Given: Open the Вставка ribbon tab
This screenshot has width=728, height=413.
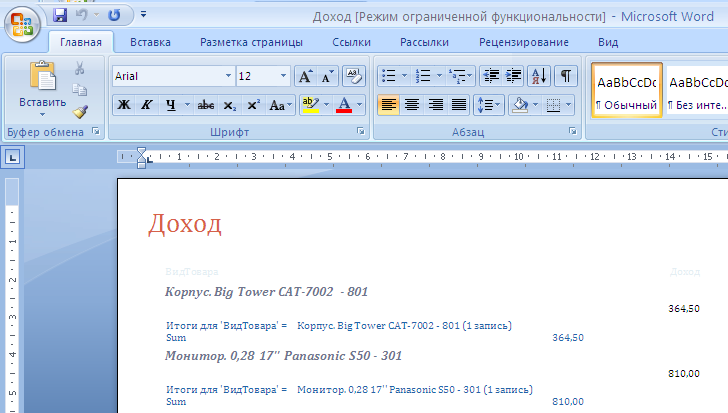Looking at the screenshot, I should pyautogui.click(x=150, y=42).
